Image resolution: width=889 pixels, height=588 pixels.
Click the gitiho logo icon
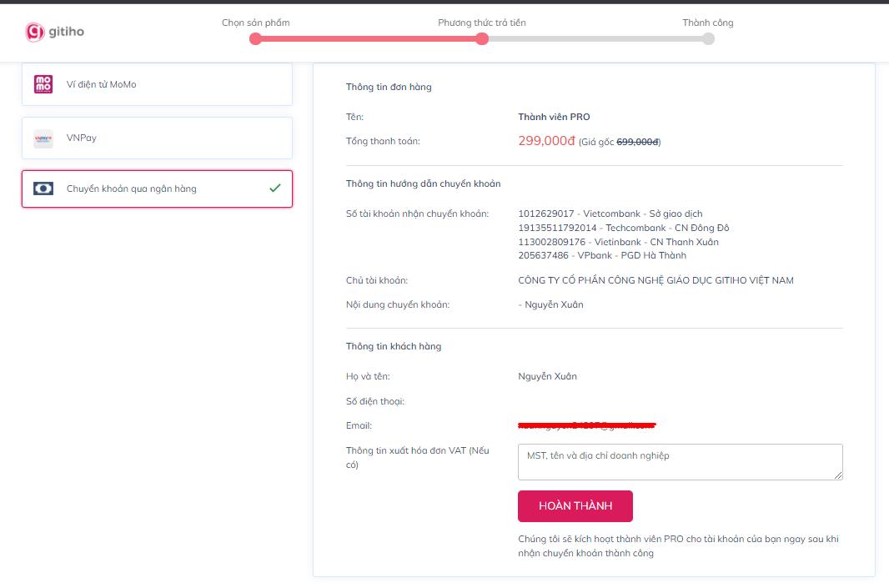pyautogui.click(x=34, y=32)
